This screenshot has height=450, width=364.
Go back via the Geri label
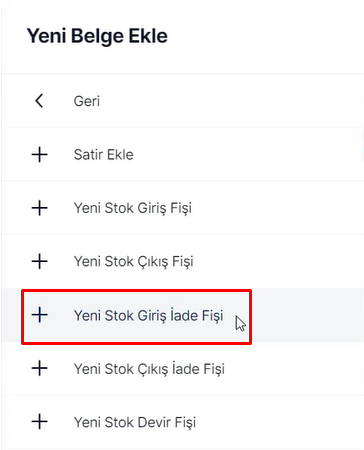(x=87, y=101)
